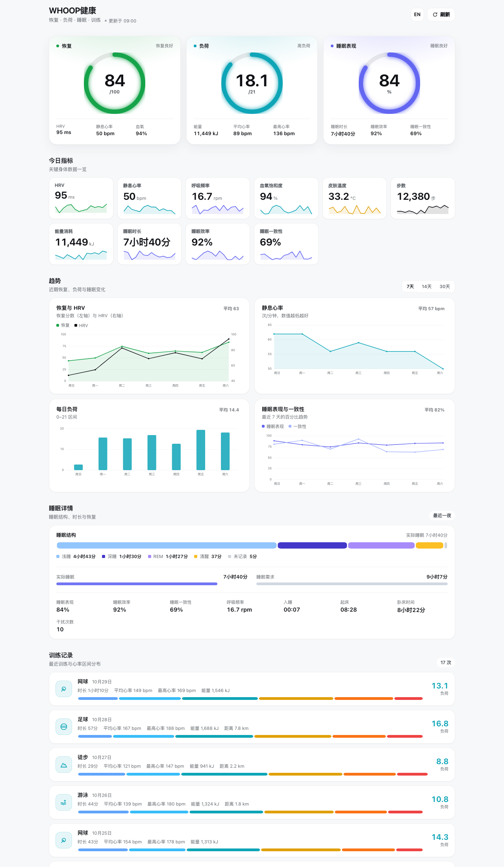Toggle the 恢复 legend in 恢复与 HRV chart
The width and height of the screenshot is (504, 867).
click(63, 325)
